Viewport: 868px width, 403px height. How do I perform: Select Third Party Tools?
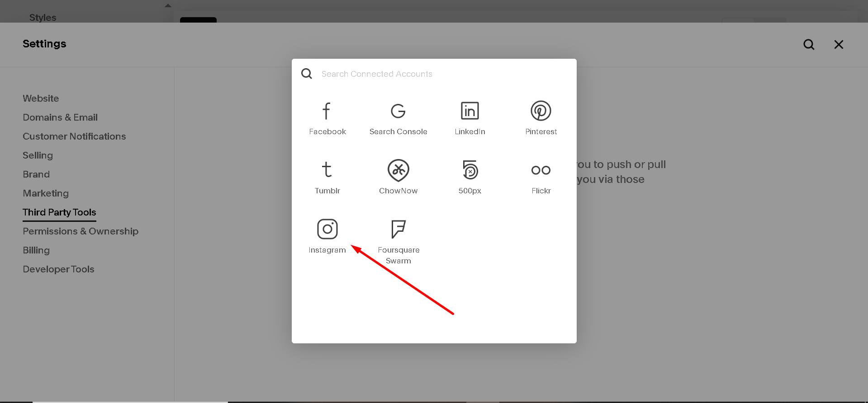tap(59, 212)
